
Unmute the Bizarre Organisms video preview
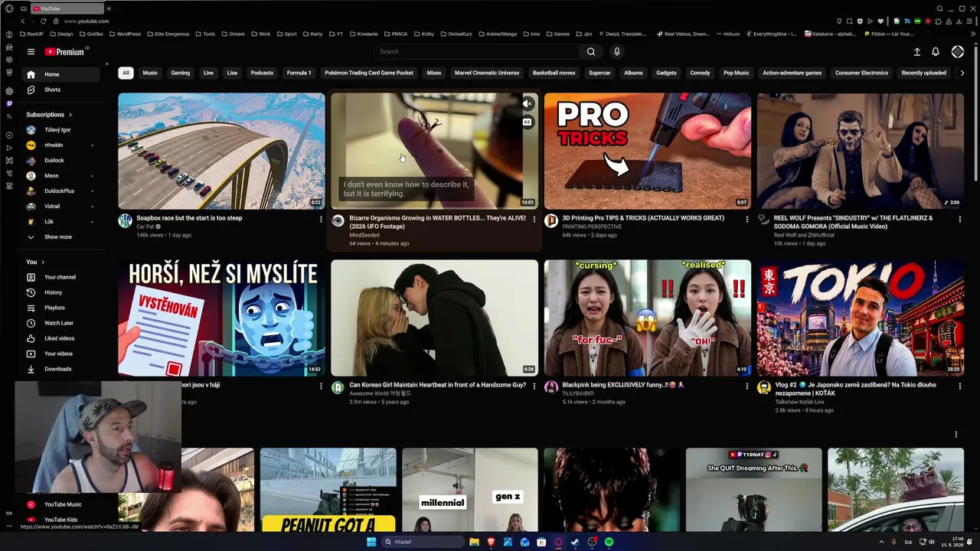(528, 104)
